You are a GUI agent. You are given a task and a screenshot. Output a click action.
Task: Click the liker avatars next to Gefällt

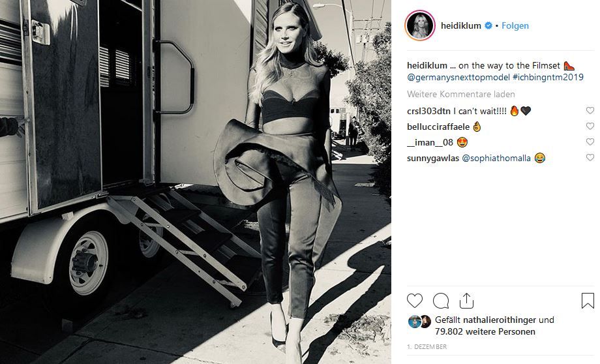(x=419, y=322)
